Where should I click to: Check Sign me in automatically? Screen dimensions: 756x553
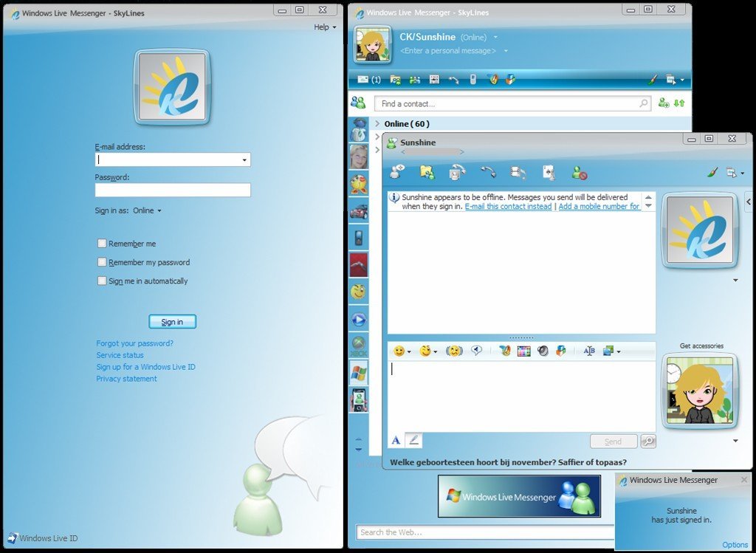(102, 281)
